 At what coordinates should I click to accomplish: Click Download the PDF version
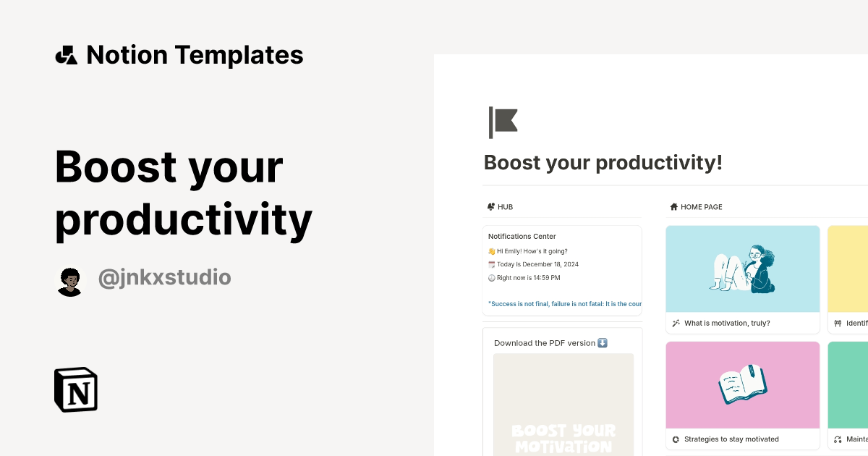point(545,342)
